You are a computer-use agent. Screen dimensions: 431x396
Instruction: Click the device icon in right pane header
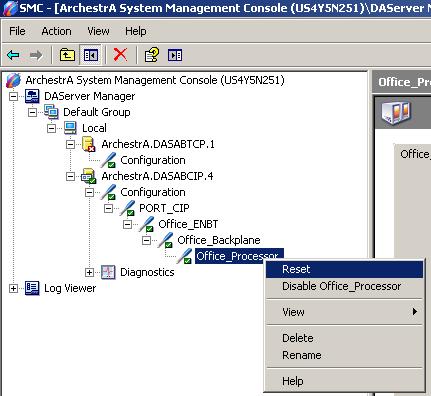pos(396,113)
